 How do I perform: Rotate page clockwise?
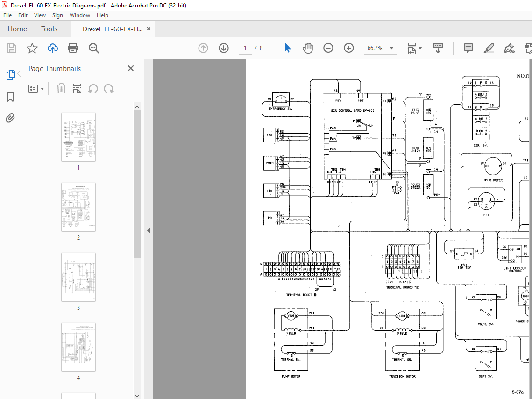click(108, 89)
